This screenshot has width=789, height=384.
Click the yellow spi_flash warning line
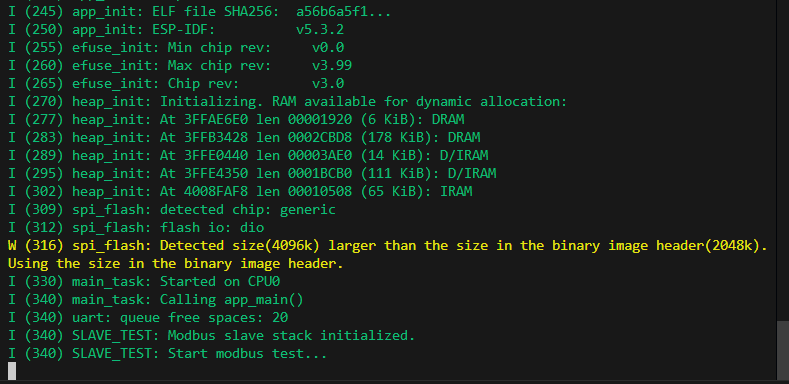pos(387,246)
